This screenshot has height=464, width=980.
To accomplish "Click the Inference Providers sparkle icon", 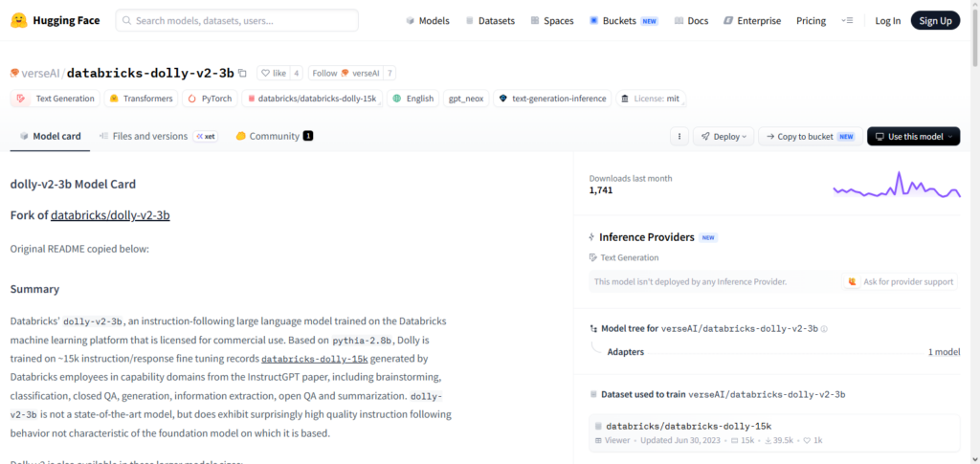I will tap(591, 237).
